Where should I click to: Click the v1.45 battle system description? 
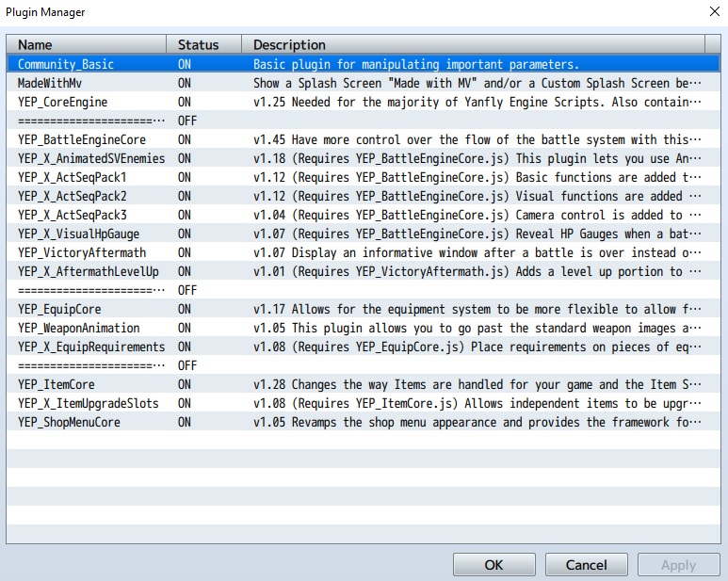click(x=477, y=139)
